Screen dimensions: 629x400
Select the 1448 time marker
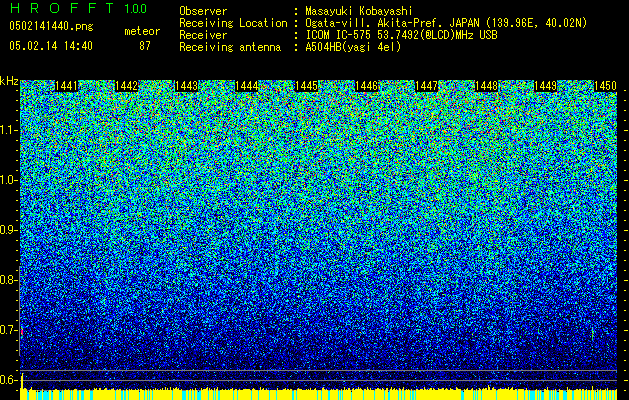[x=487, y=86]
